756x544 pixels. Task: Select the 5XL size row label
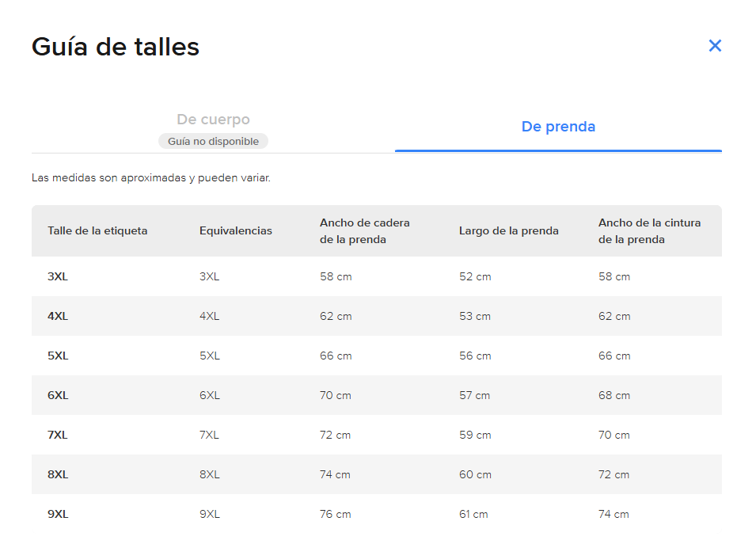pos(58,356)
